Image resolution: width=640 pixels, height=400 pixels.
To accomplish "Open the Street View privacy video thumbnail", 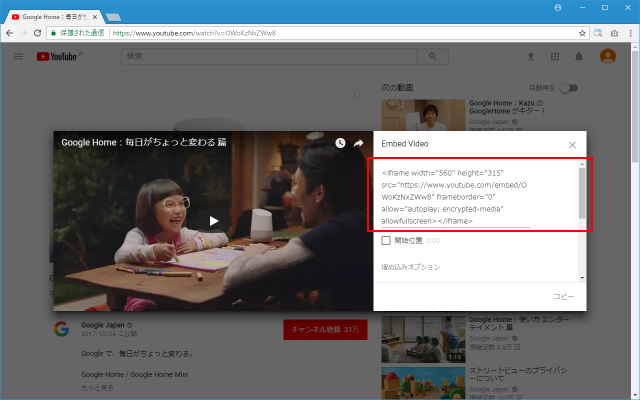I will [x=423, y=383].
